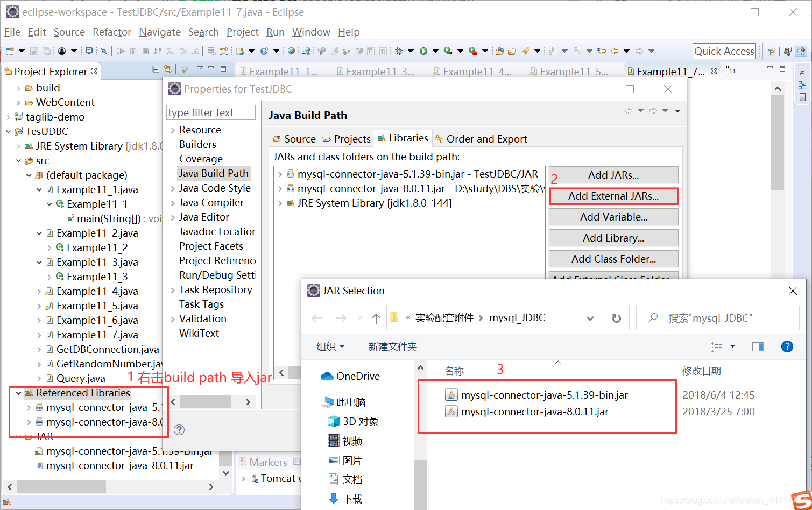Click the Back navigation arrow icon
The image size is (812, 510).
click(615, 51)
